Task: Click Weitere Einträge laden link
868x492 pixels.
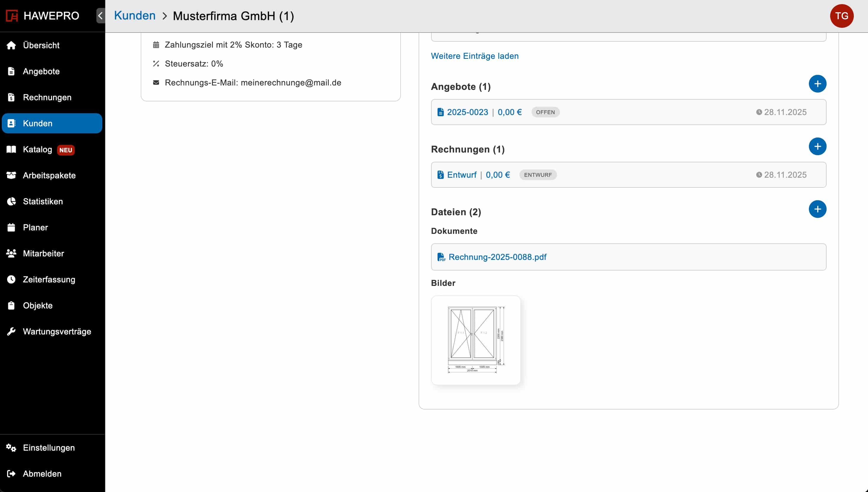Action: point(475,56)
